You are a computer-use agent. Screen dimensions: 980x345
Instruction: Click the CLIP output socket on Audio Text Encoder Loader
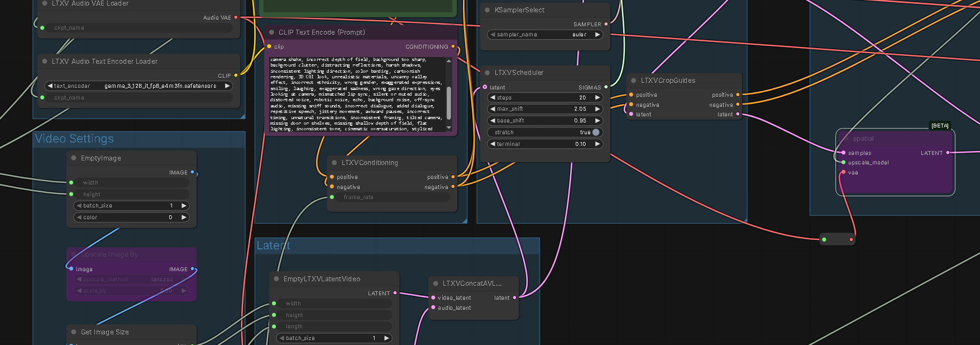click(x=236, y=75)
